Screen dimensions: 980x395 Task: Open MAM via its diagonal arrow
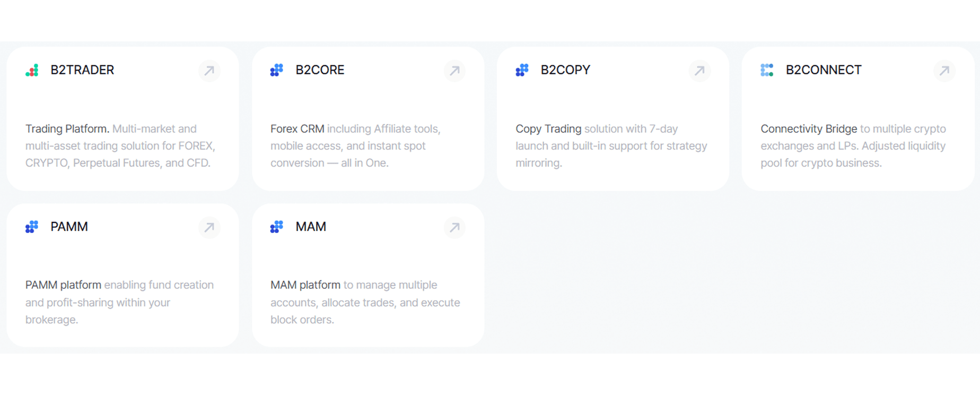pos(454,227)
